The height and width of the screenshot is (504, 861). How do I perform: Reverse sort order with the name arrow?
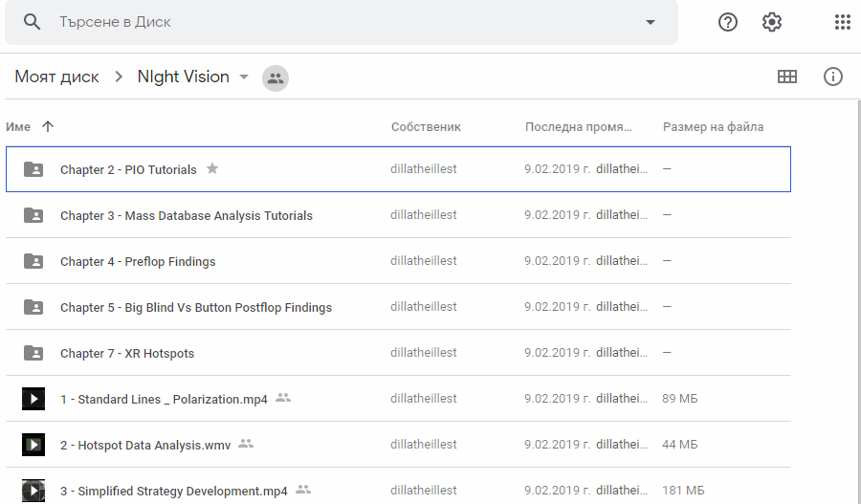pyautogui.click(x=48, y=126)
